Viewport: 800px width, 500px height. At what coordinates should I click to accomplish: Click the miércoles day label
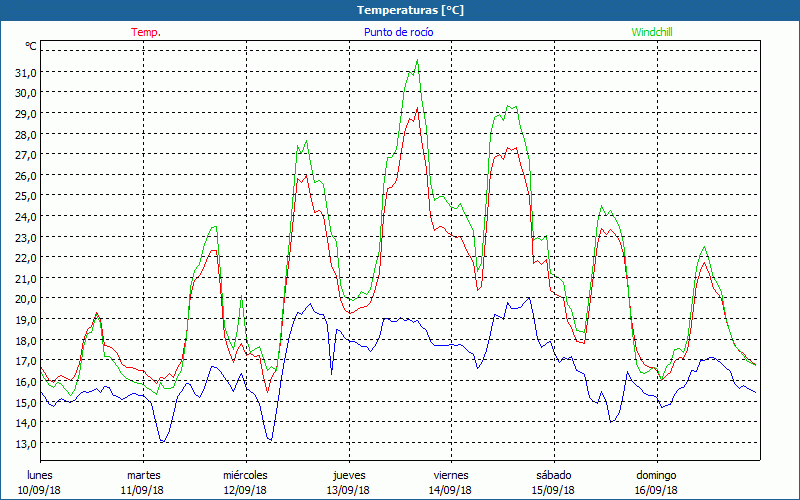245,475
